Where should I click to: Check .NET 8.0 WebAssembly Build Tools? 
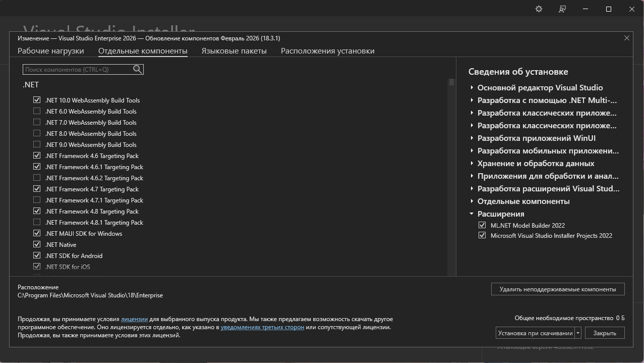pyautogui.click(x=37, y=133)
